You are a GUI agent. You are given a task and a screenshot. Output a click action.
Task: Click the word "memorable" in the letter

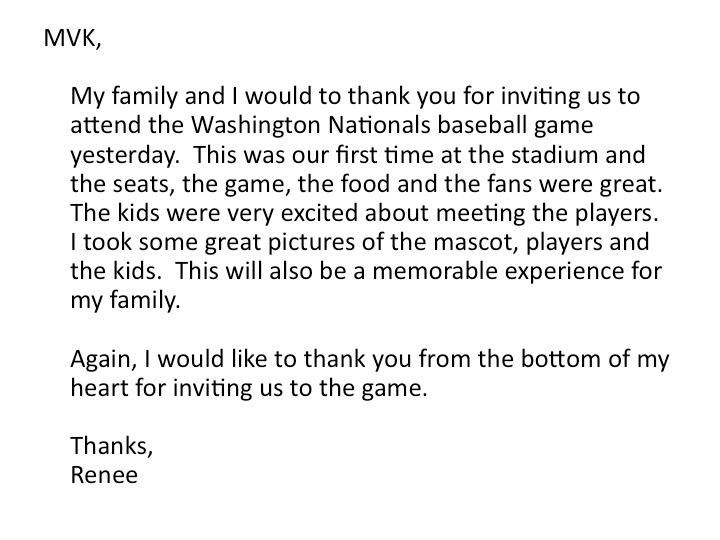click(435, 270)
